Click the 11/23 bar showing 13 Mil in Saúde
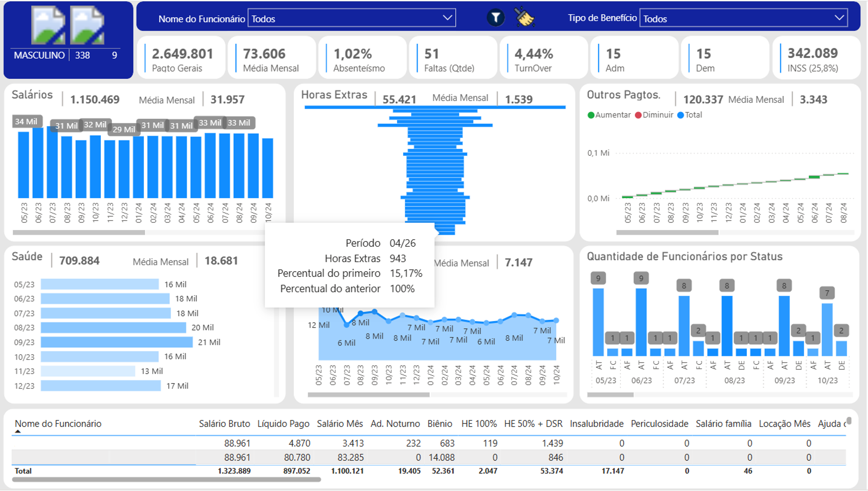This screenshot has height=491, width=868. [x=88, y=371]
